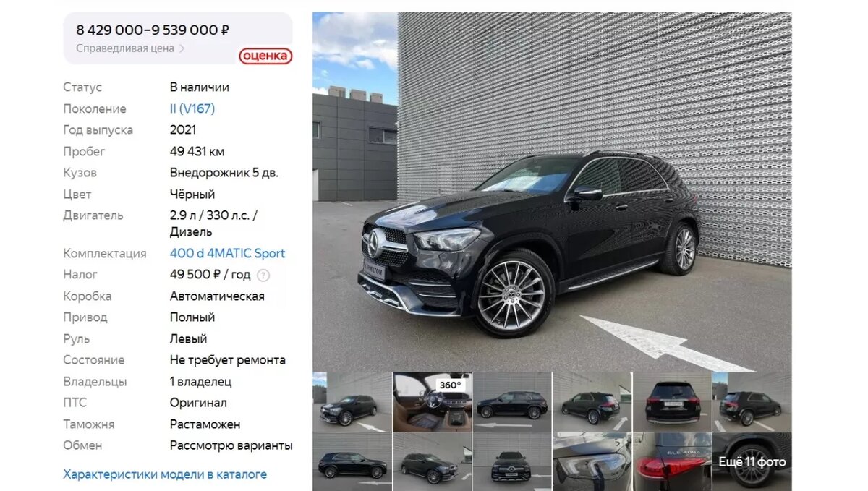Screen dimensions: 868x491
Task: Select the front-facing car thumbnail in bottom row
Action: coord(511,461)
